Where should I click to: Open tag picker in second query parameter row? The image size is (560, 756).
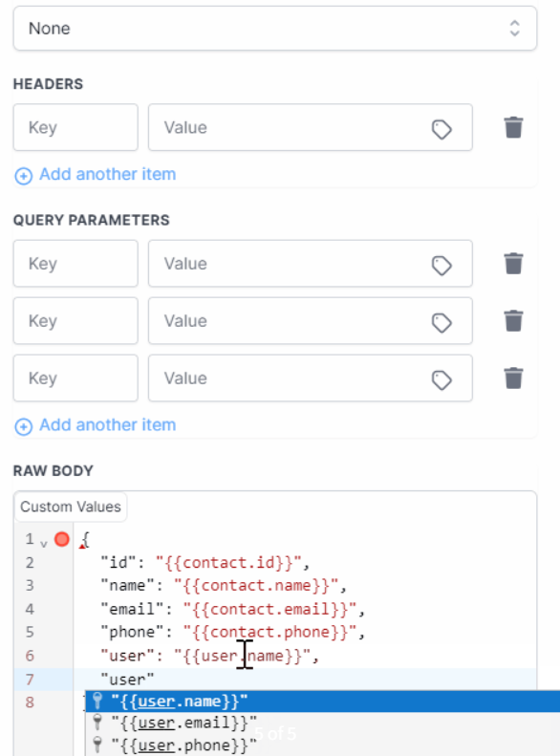442,322
